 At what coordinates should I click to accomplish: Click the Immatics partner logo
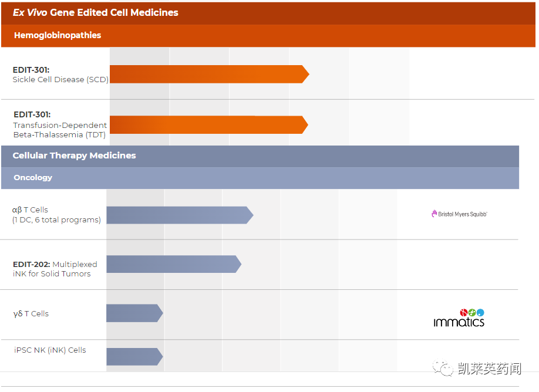pos(459,317)
